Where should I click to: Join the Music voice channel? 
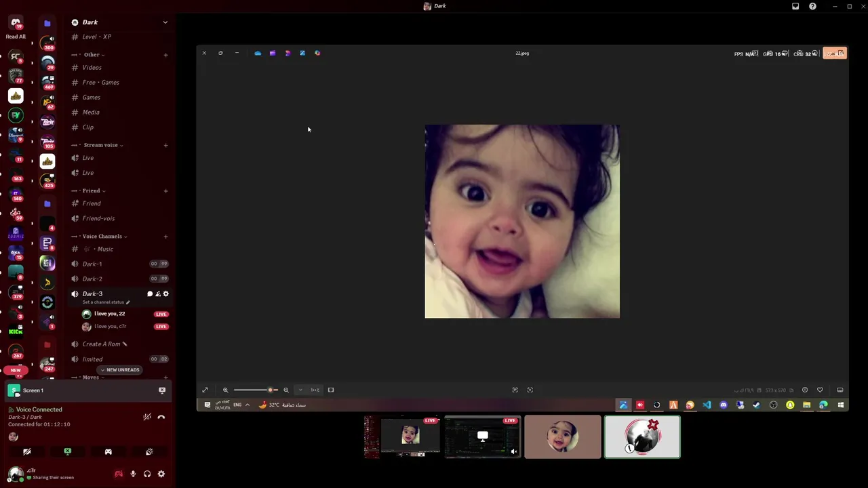click(120, 249)
